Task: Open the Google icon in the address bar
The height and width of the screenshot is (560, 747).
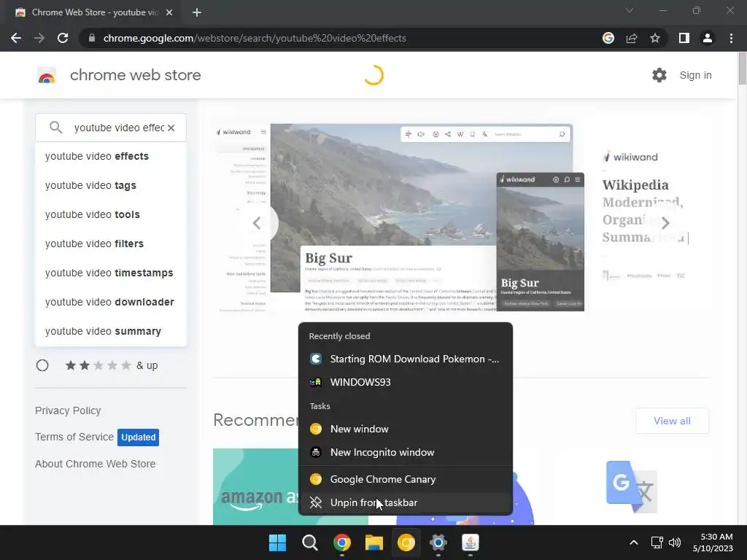Action: [x=608, y=38]
